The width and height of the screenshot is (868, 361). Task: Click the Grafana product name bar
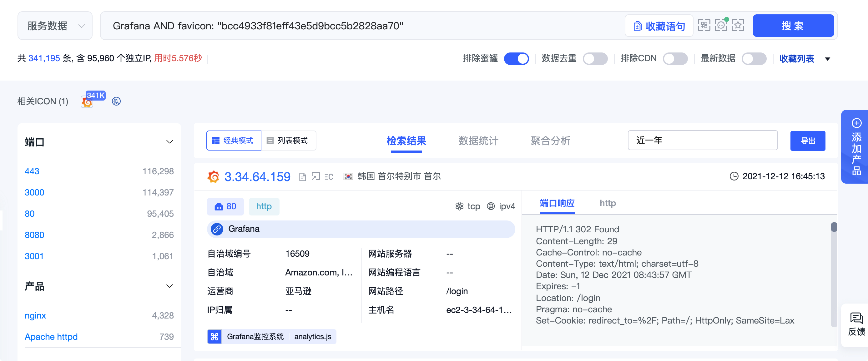[x=361, y=229]
